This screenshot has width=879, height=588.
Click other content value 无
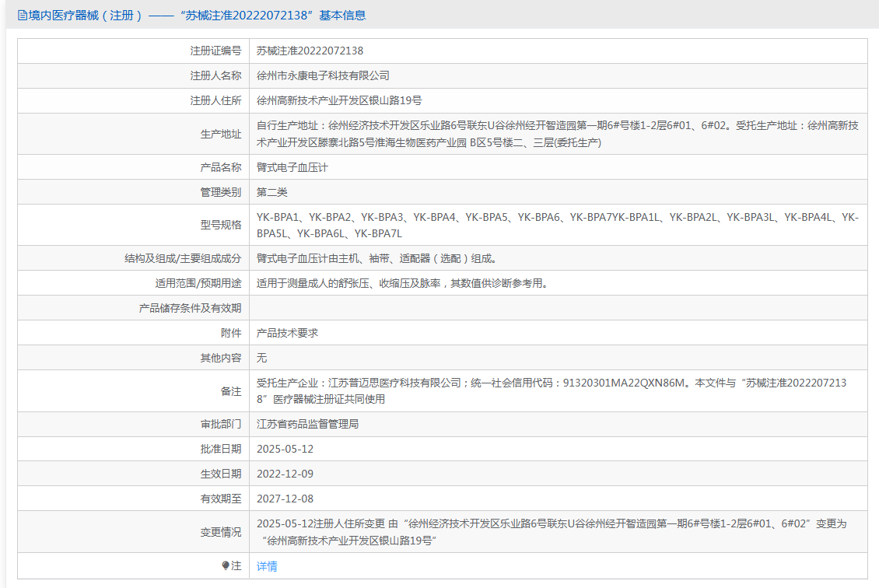tap(262, 358)
